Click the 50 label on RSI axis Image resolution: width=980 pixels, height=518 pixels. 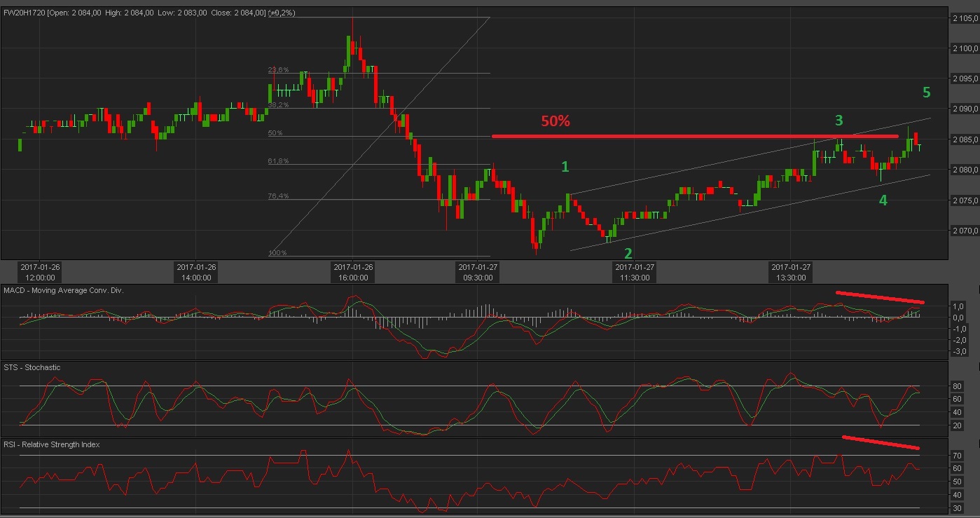[957, 482]
